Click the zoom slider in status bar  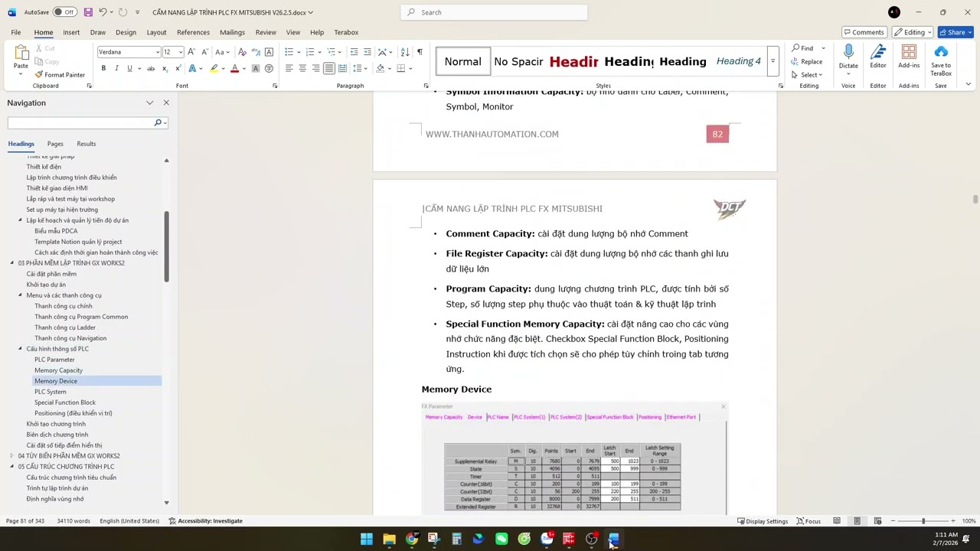[923, 521]
